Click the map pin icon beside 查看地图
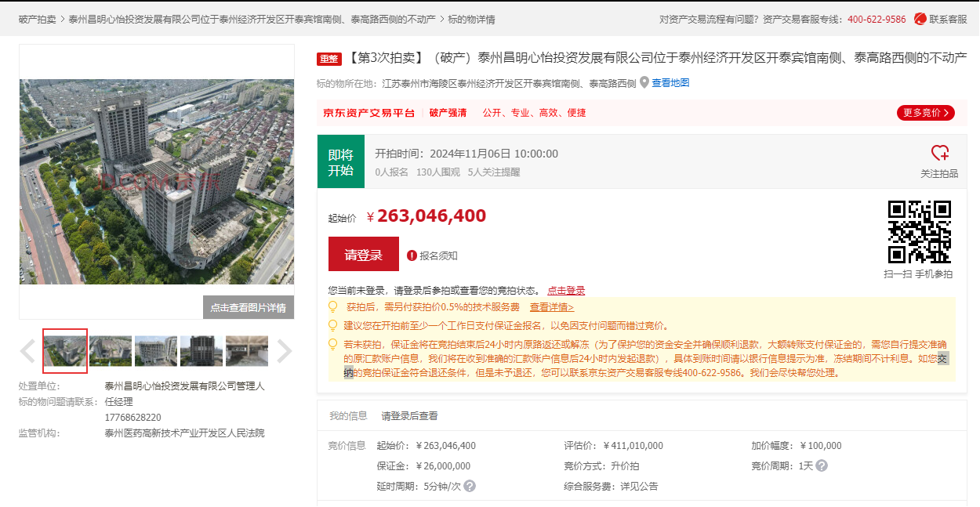The width and height of the screenshot is (980, 507). [x=644, y=83]
